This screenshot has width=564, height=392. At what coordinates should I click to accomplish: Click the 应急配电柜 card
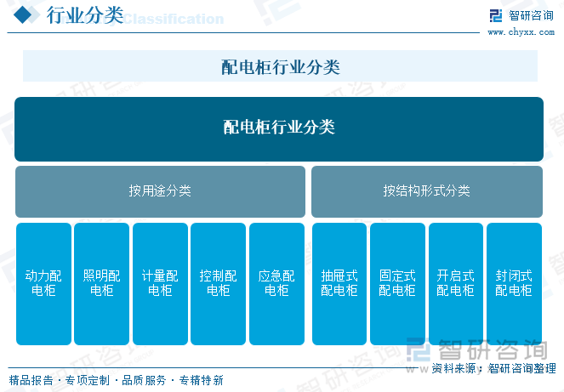tap(276, 284)
